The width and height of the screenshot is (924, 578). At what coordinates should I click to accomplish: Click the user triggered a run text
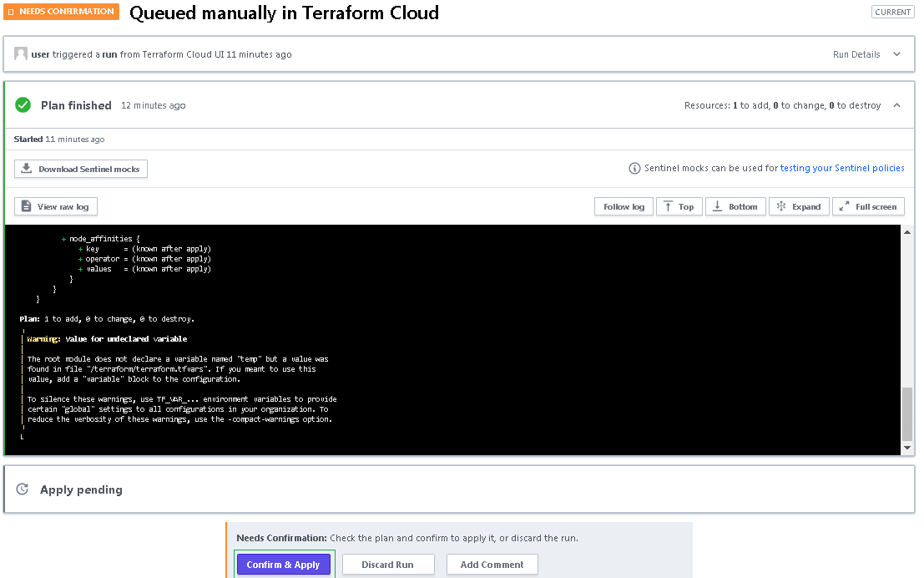coord(161,54)
